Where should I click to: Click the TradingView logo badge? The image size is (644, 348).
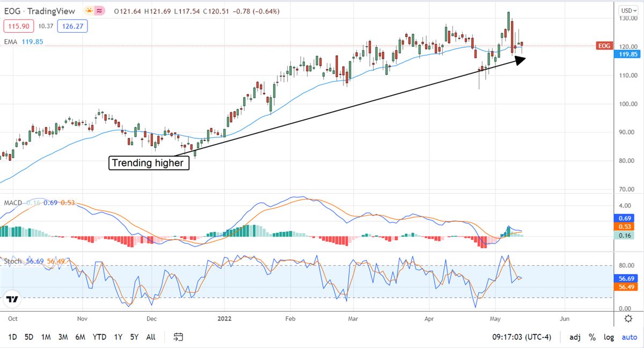[12, 299]
